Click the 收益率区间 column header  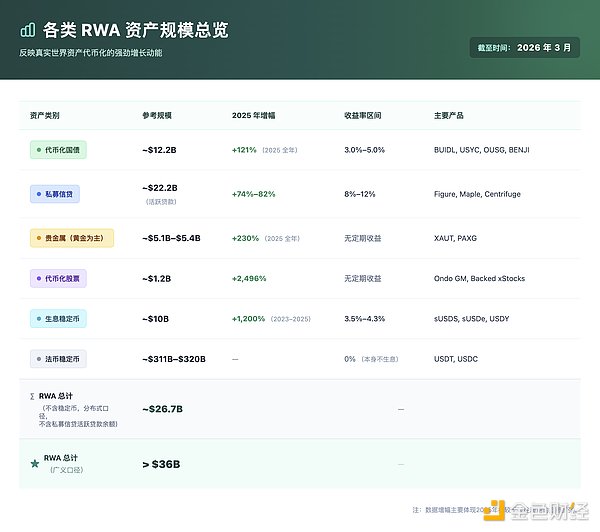pyautogui.click(x=362, y=115)
